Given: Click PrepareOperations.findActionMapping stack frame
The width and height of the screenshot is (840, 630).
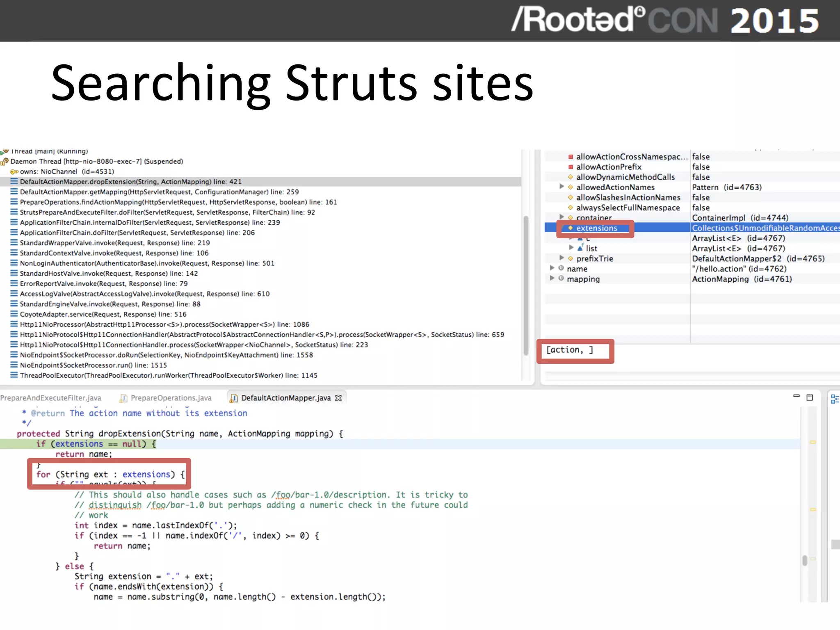Looking at the screenshot, I should 178,202.
